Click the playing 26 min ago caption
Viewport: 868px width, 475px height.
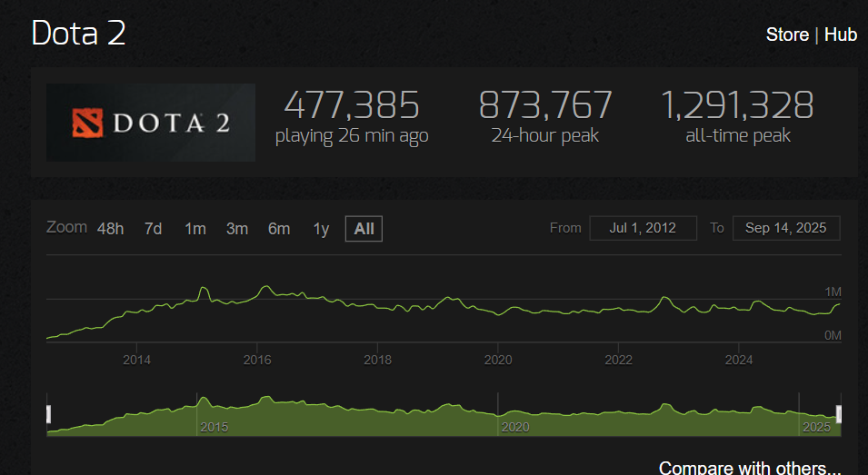(x=352, y=135)
